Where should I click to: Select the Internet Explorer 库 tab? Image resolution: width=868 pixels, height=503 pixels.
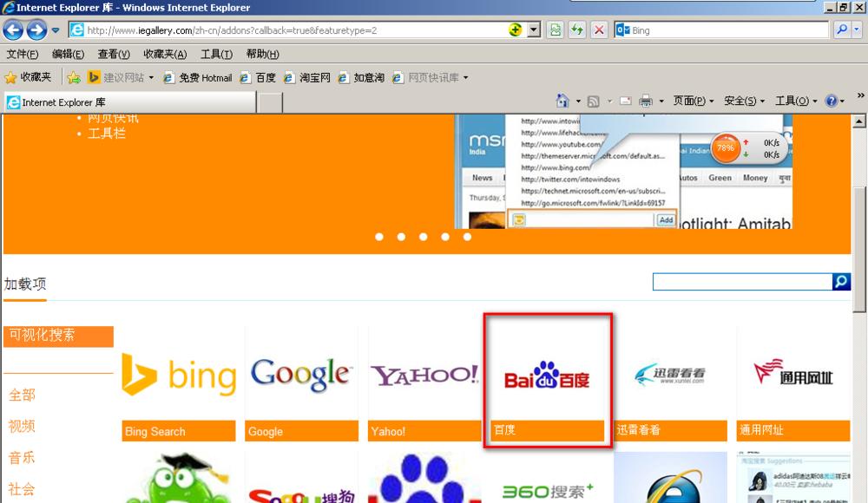(130, 102)
